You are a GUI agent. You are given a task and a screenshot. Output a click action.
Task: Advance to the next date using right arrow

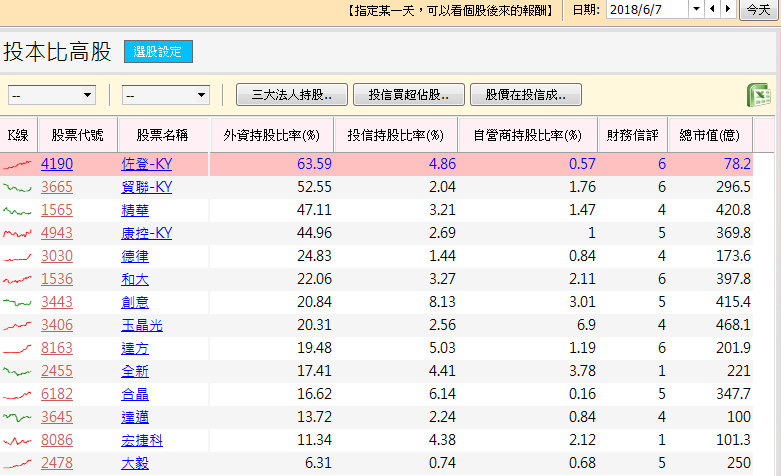(x=727, y=9)
